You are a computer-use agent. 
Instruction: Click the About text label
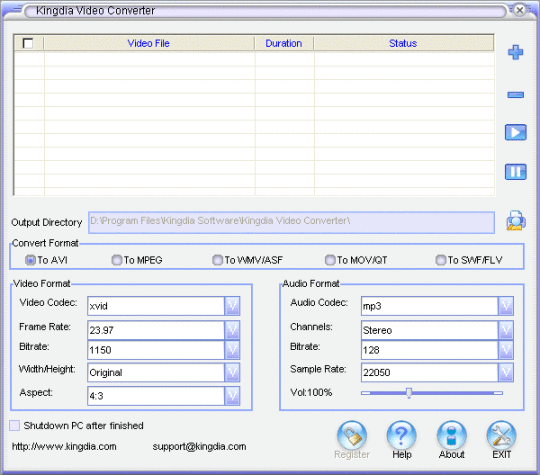point(451,455)
